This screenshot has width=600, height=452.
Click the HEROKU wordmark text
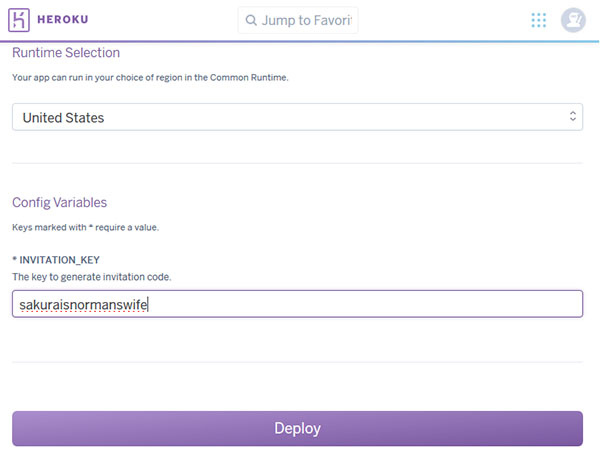point(67,20)
